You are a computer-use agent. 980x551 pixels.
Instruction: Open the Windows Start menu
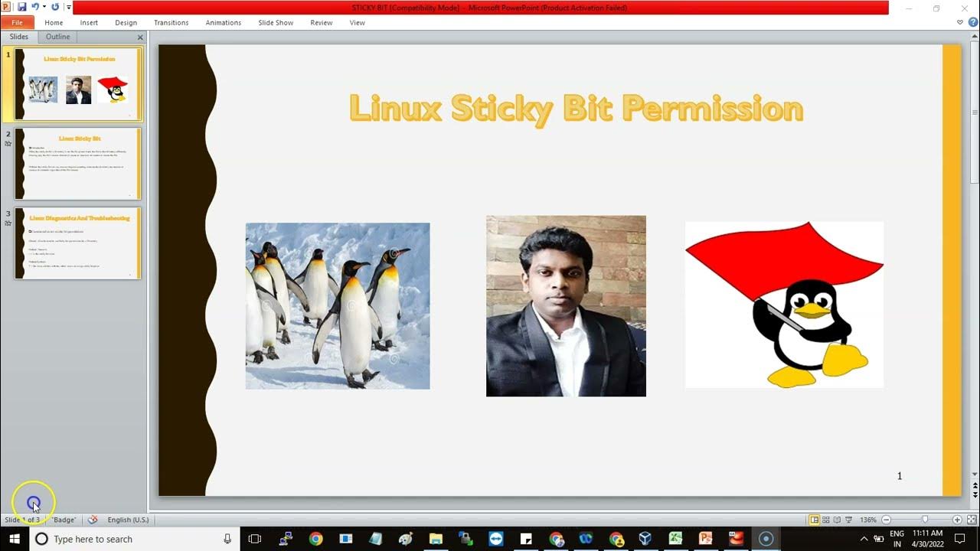pyautogui.click(x=15, y=539)
